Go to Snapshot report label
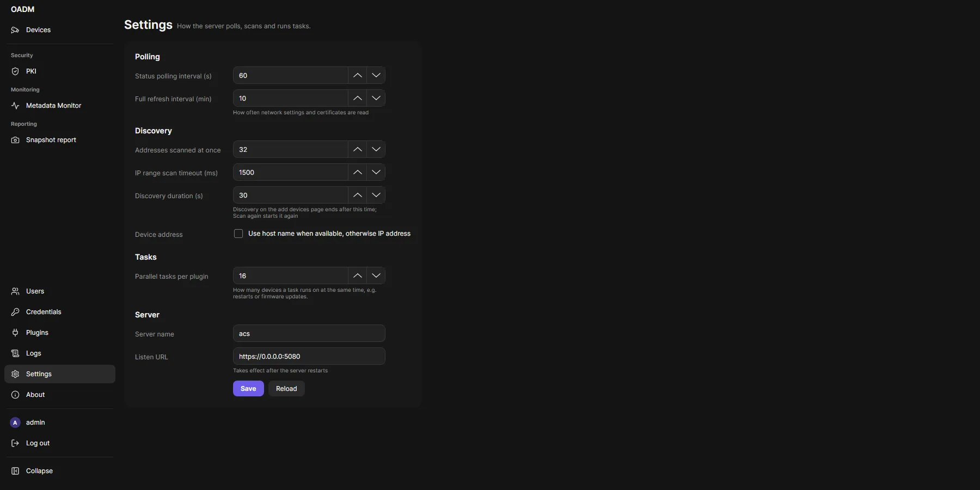980x490 pixels. [x=51, y=140]
